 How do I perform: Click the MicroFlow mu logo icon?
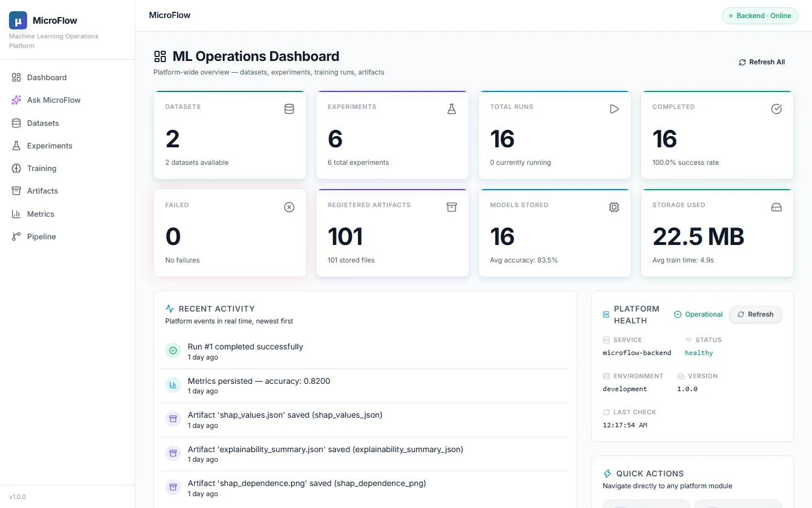tap(18, 20)
